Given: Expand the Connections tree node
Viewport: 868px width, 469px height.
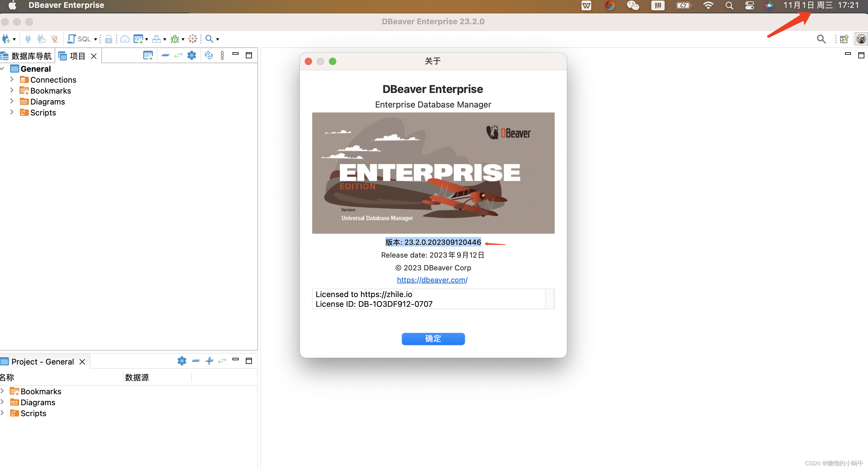Looking at the screenshot, I should [12, 80].
